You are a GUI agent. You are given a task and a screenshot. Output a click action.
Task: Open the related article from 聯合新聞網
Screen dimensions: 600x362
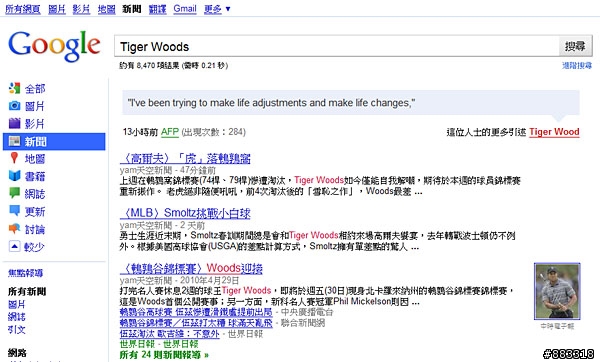pos(196,323)
